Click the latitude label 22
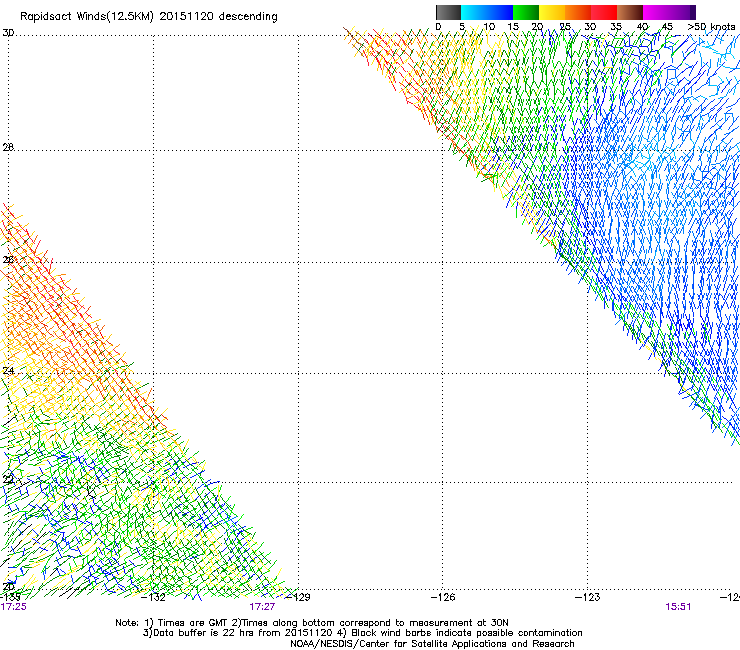 [x=8, y=479]
